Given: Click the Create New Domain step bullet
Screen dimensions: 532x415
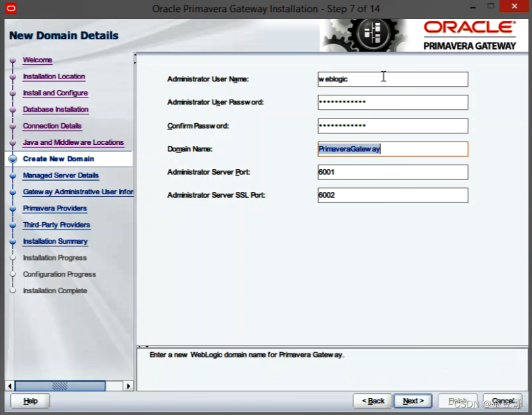Looking at the screenshot, I should (13, 159).
